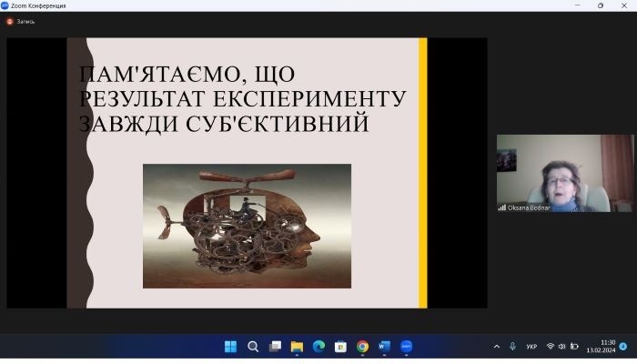The width and height of the screenshot is (637, 364).
Task: Select Oksana Bodnar's video thumbnail
Action: point(564,173)
